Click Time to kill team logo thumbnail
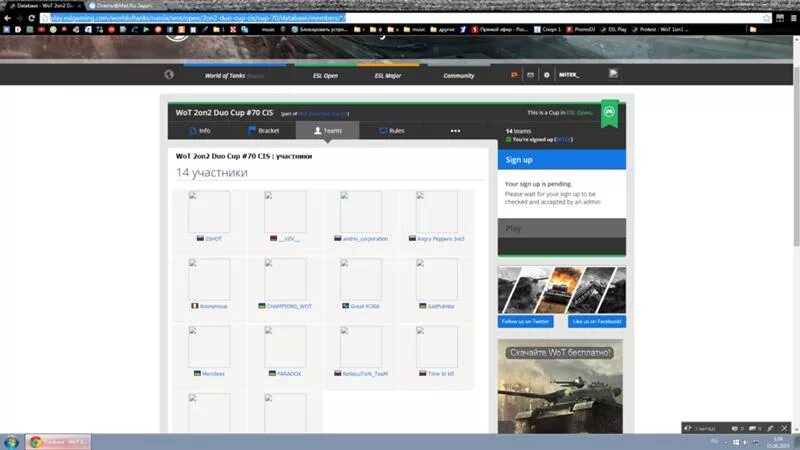This screenshot has width=800, height=450. tap(437, 346)
